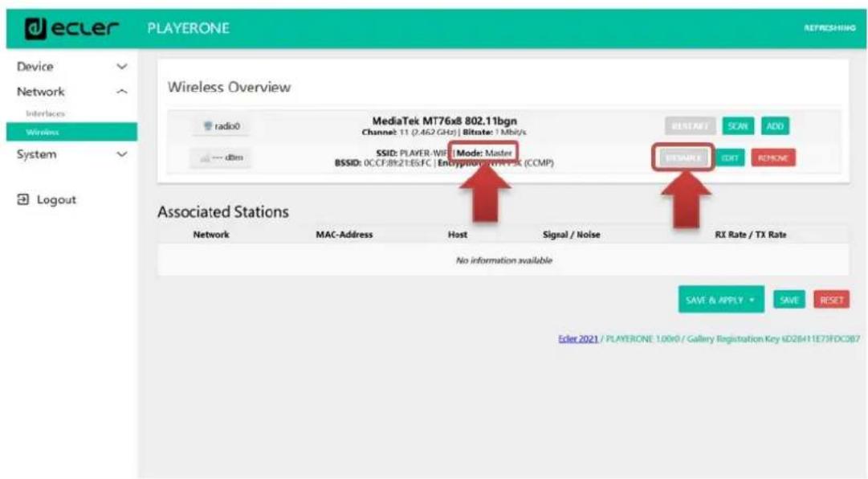Collapse the Network menu chevron
The image size is (868, 479).
point(122,92)
